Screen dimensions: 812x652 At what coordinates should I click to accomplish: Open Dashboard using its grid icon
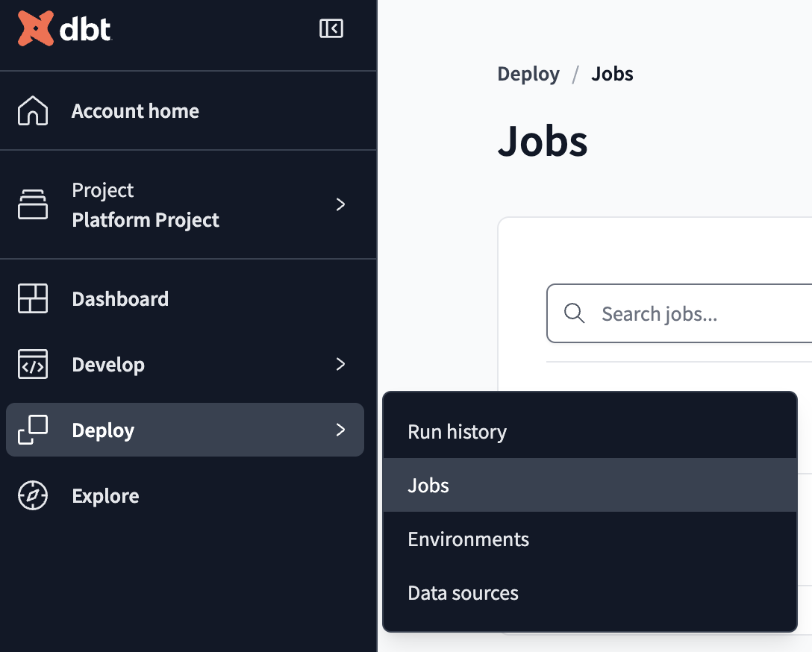click(33, 298)
